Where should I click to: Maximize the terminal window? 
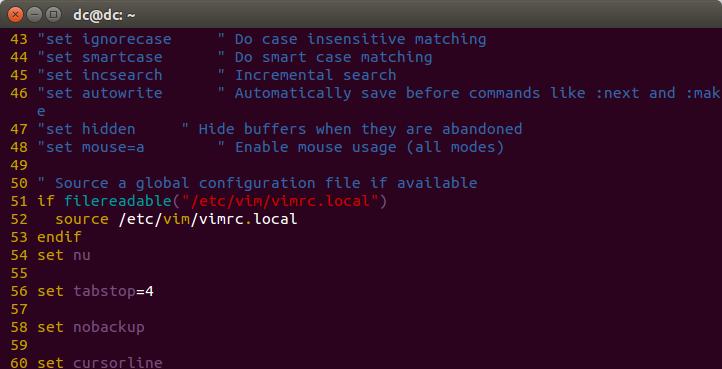pyautogui.click(x=53, y=14)
